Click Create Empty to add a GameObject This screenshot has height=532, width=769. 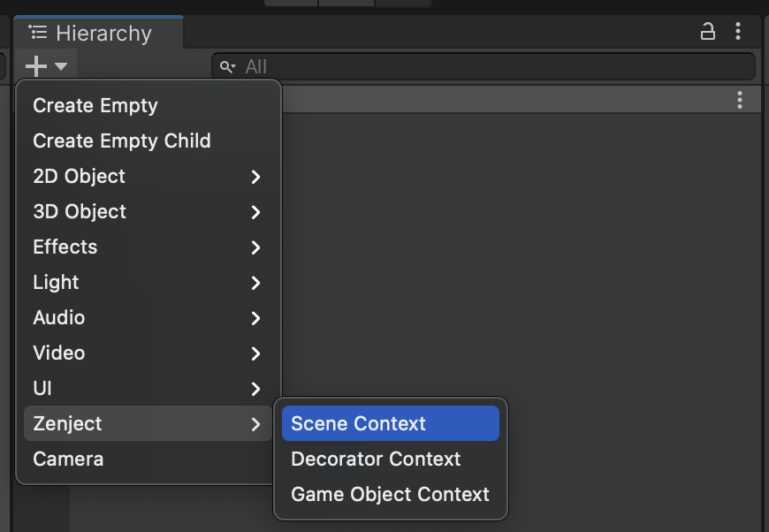pos(95,105)
